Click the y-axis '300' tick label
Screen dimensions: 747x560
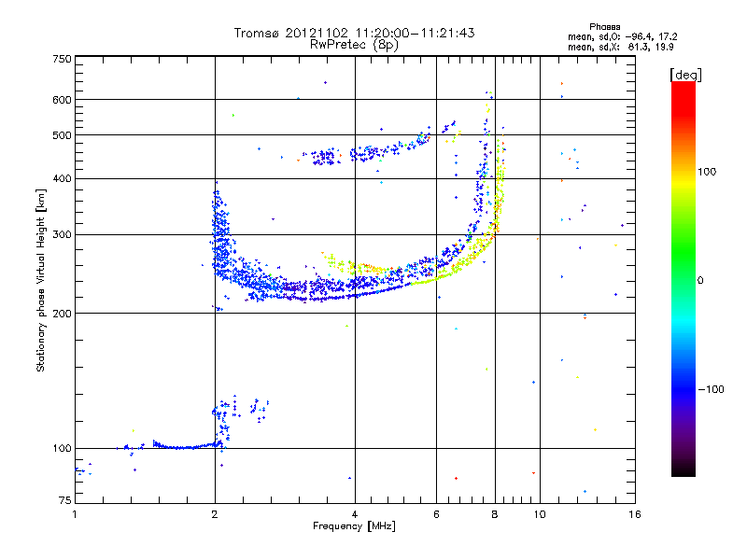[63, 235]
